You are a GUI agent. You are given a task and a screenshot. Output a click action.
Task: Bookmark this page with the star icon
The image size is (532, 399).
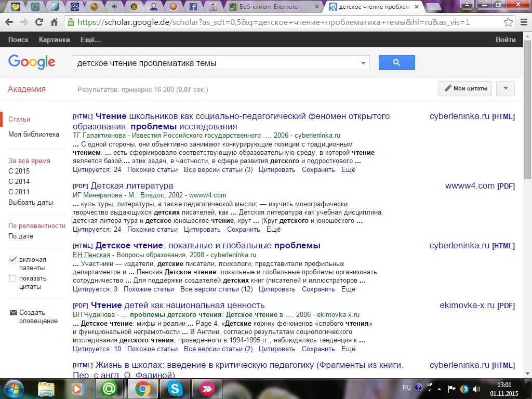(x=508, y=22)
